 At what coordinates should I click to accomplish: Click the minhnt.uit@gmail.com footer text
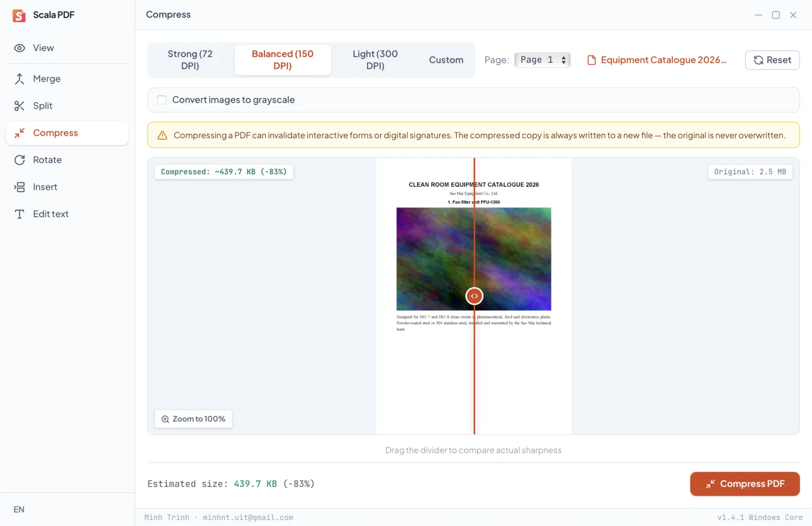[x=248, y=517]
